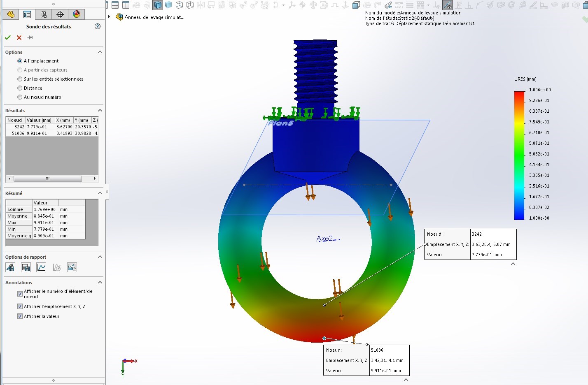Collapse the Résultats section

click(100, 111)
